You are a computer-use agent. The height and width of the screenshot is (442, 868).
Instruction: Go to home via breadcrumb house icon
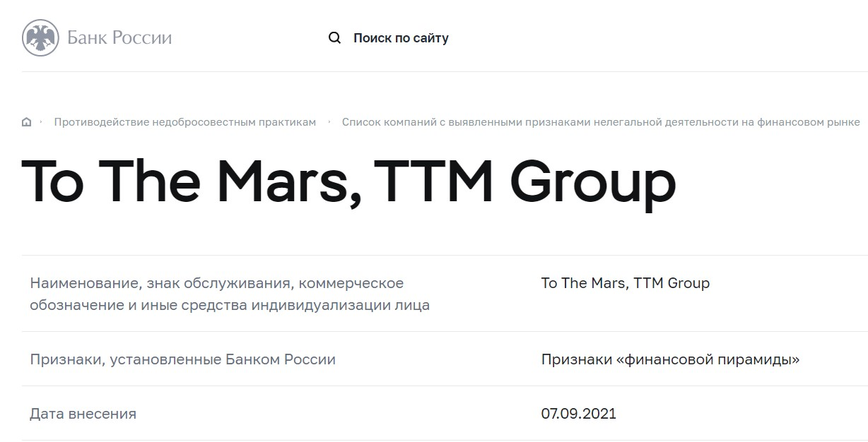[27, 122]
